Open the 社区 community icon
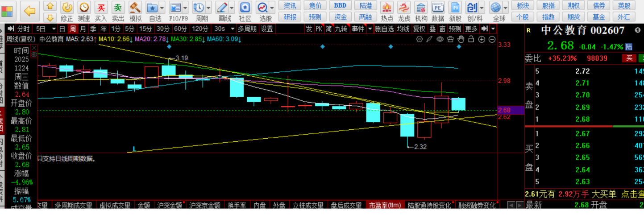Screen dimensions: 644x223 (245, 8)
